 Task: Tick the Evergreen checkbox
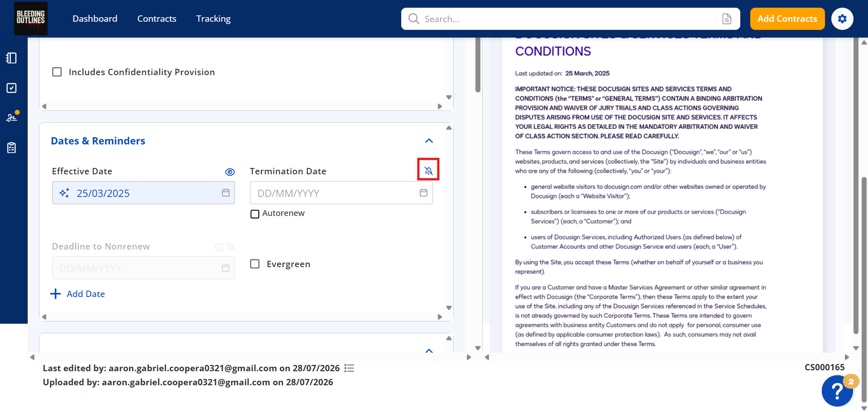point(255,264)
